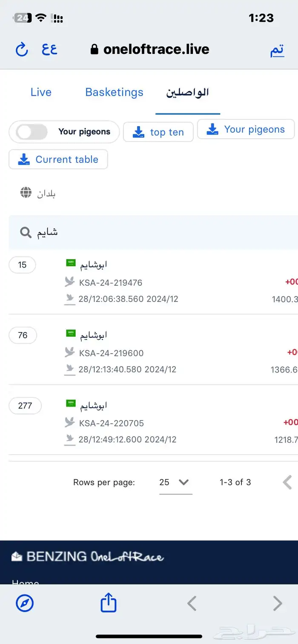298x644 pixels.
Task: Open the Safari compass icon
Action: 25,603
